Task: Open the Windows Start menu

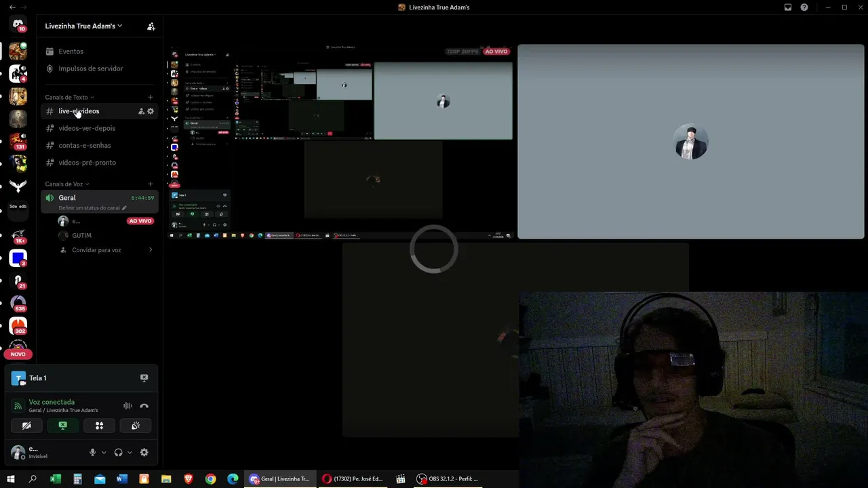Action: click(11, 479)
